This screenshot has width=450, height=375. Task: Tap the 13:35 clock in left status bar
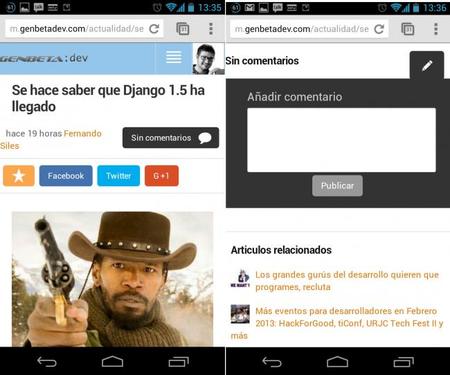(210, 7)
